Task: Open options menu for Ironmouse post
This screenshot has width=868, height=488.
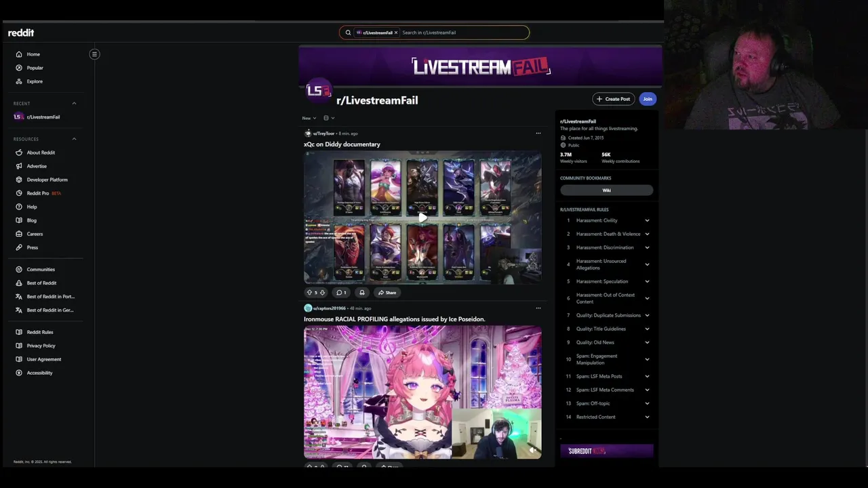Action: (538, 308)
